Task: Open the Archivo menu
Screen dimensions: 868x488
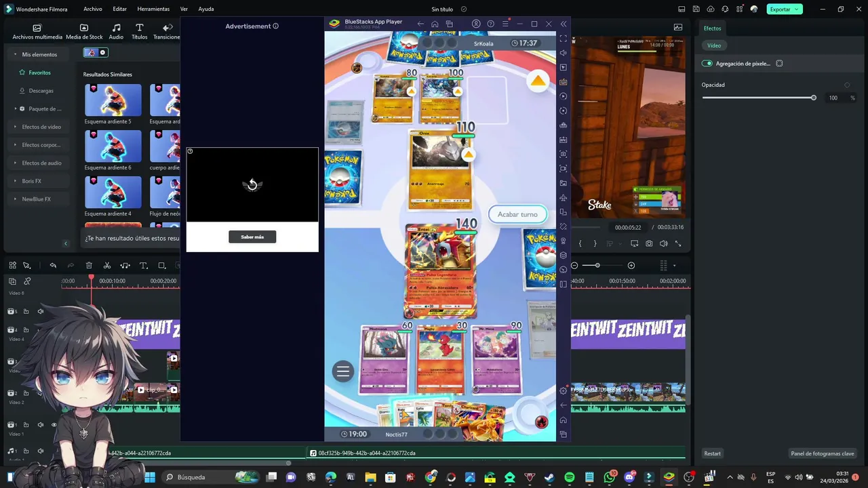Action: click(93, 9)
